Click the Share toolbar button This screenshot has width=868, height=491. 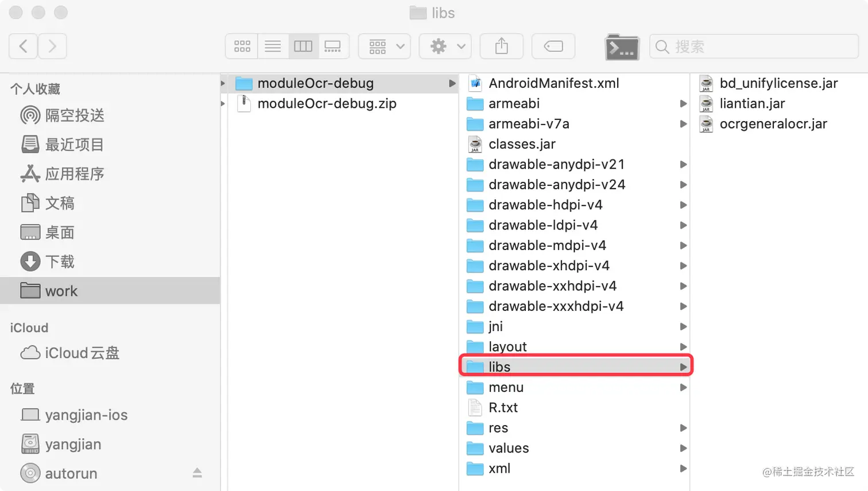pos(502,46)
